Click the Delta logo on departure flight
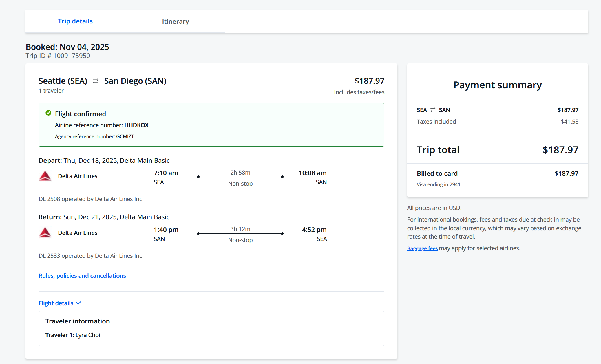601x364 pixels. [45, 176]
